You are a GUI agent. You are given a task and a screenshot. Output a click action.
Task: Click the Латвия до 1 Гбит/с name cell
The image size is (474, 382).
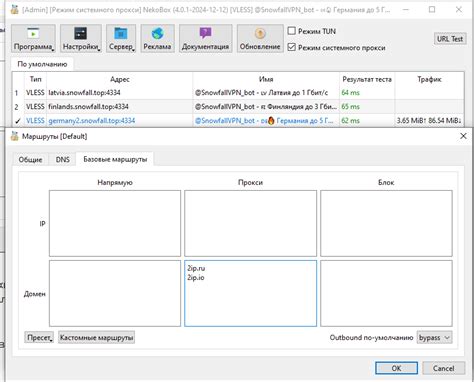click(x=266, y=93)
